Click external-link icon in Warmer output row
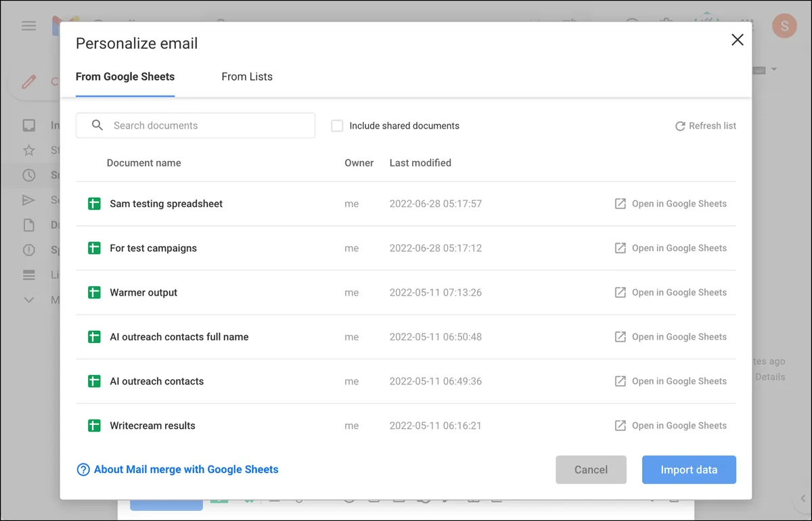The image size is (812, 521). 620,292
